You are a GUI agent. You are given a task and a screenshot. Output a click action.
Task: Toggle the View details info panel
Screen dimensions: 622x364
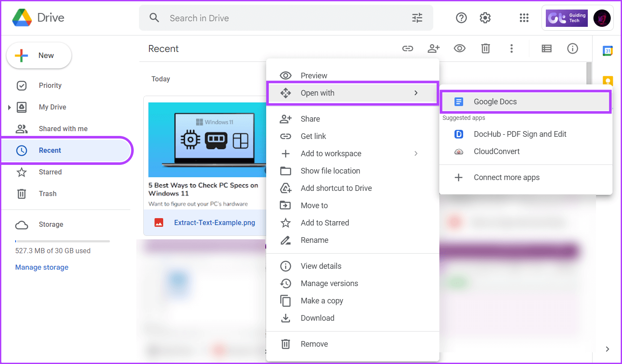coord(573,48)
